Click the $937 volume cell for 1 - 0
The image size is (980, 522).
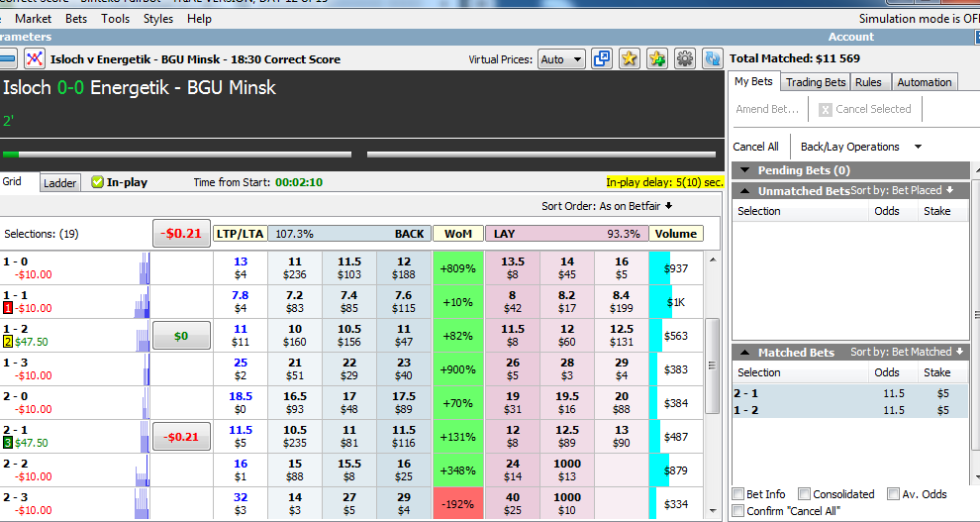[676, 268]
